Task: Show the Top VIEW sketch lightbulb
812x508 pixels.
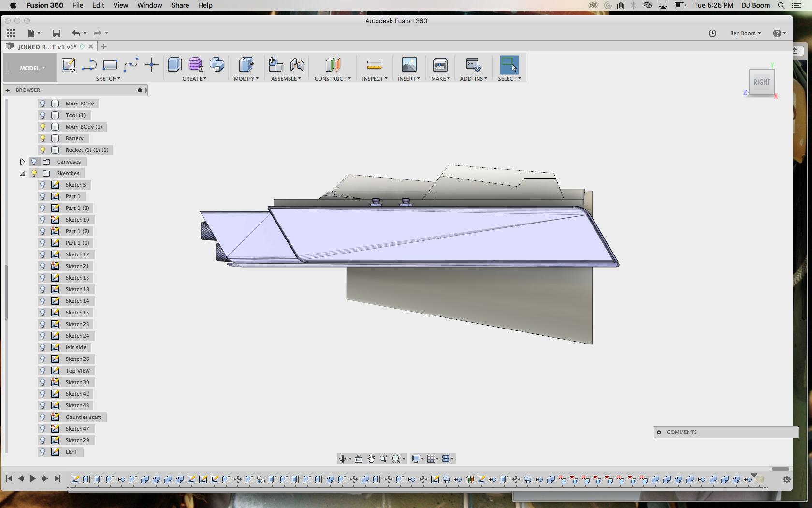Action: coord(43,371)
